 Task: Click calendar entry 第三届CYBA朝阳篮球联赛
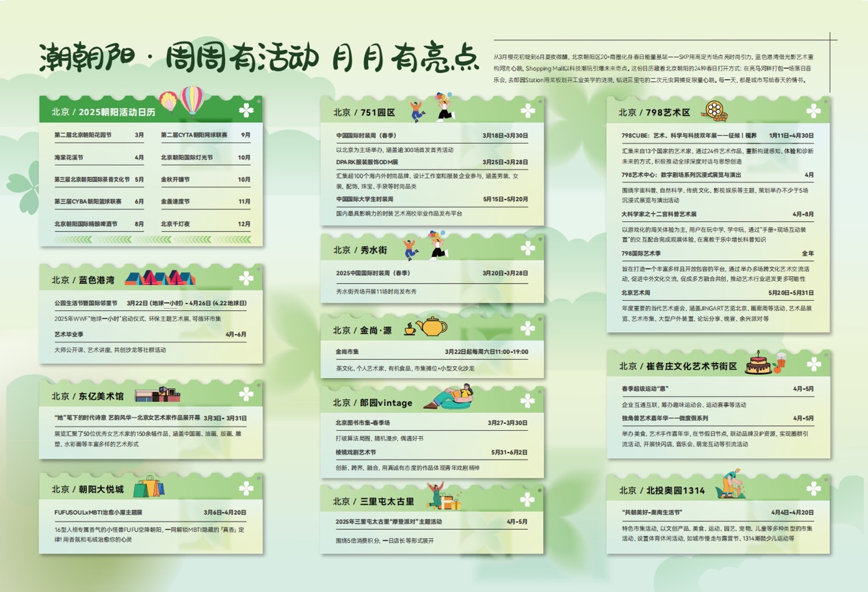88,202
